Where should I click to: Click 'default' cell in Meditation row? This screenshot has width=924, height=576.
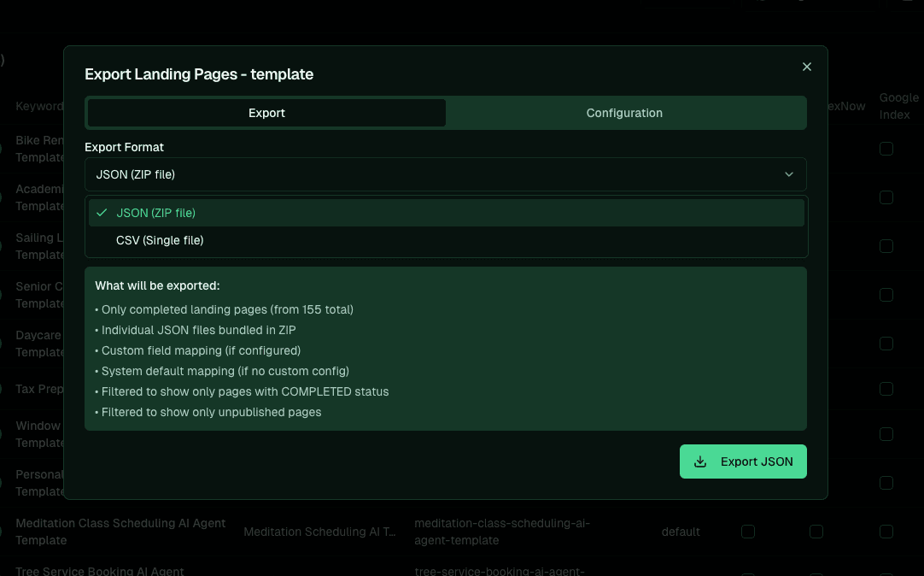[x=681, y=532]
